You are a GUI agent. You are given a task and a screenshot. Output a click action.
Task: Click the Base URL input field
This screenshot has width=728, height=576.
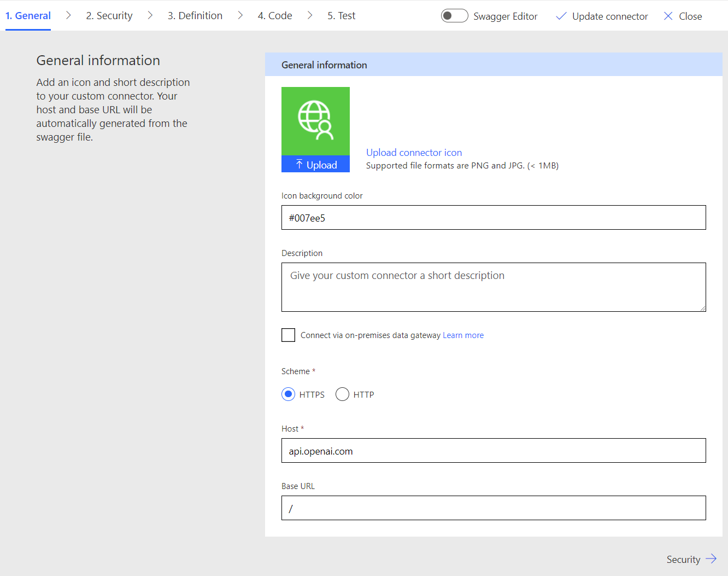coord(494,508)
